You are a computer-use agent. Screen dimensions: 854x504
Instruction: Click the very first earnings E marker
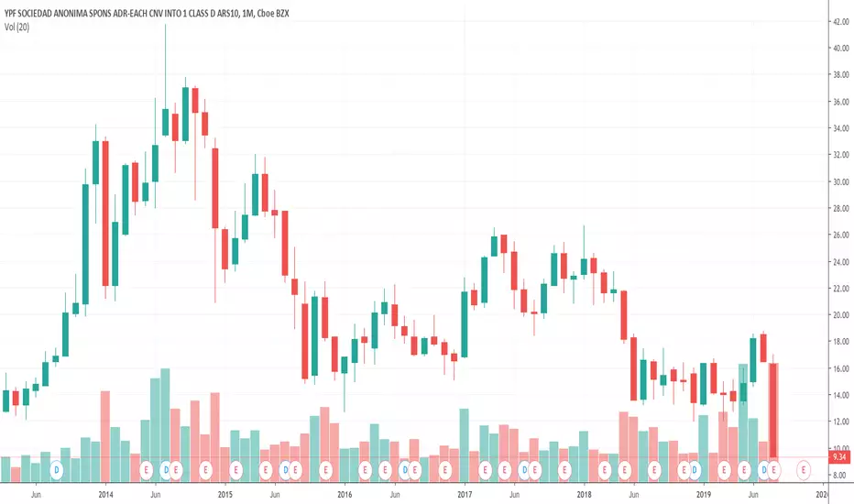pos(146,470)
